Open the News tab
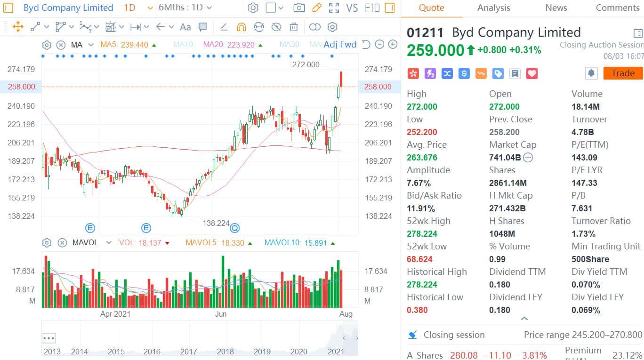The height and width of the screenshot is (360, 644). pyautogui.click(x=556, y=8)
